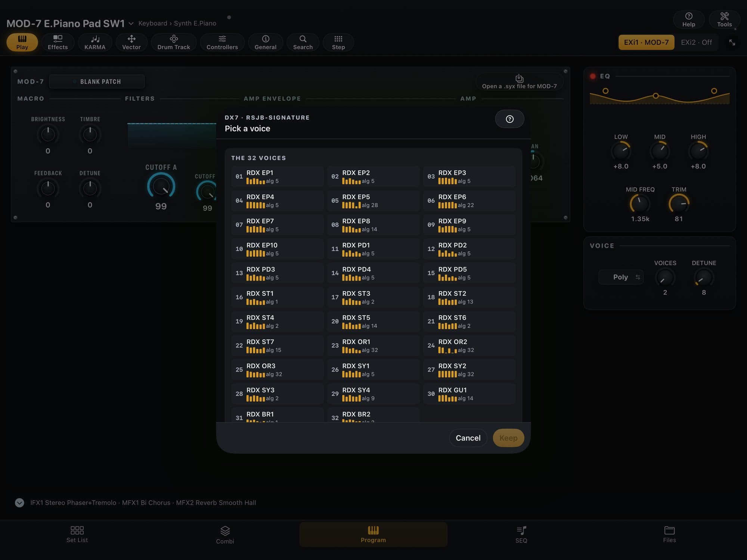Screen dimensions: 747x560
Task: Open the Drum Track page
Action: (174, 42)
